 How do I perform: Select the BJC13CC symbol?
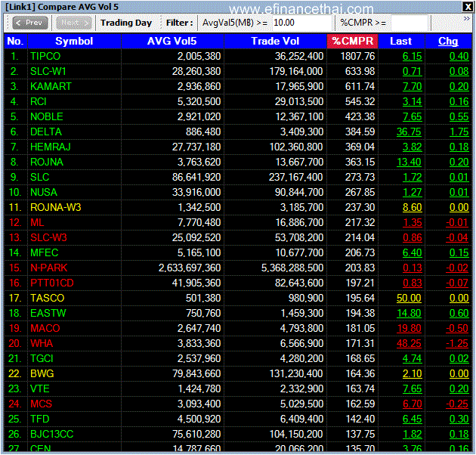tap(52, 434)
